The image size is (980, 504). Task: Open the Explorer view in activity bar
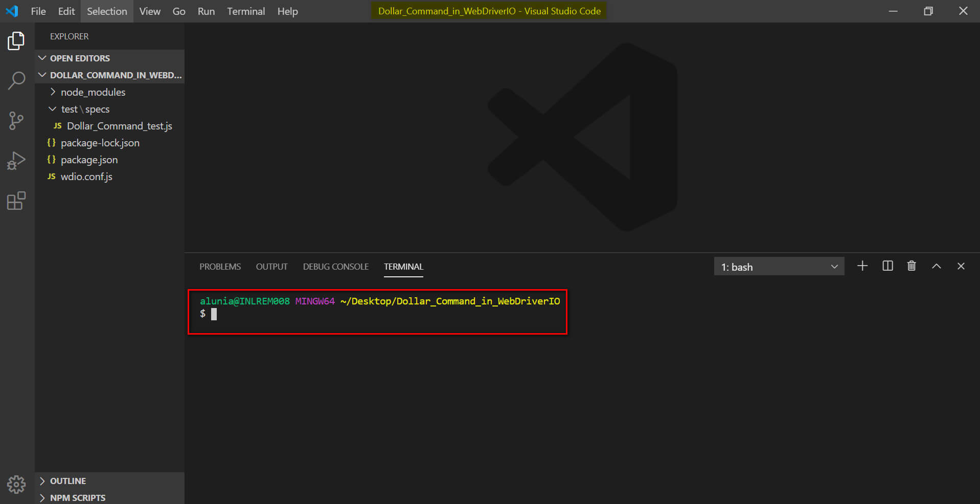coord(16,41)
